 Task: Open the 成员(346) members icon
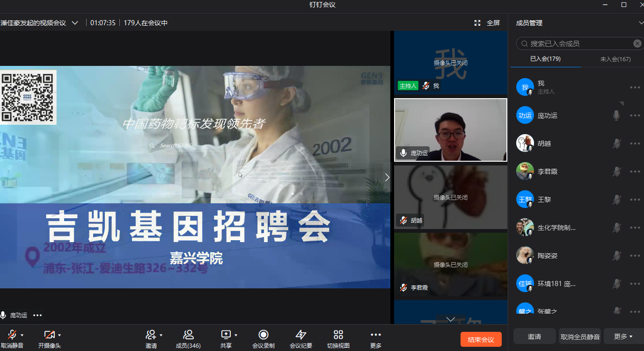pos(189,335)
